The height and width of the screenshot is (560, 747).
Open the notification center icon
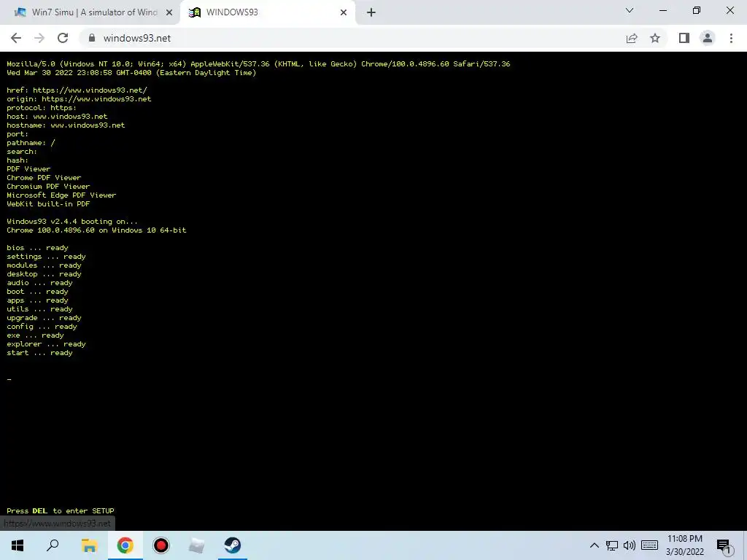[724, 545]
